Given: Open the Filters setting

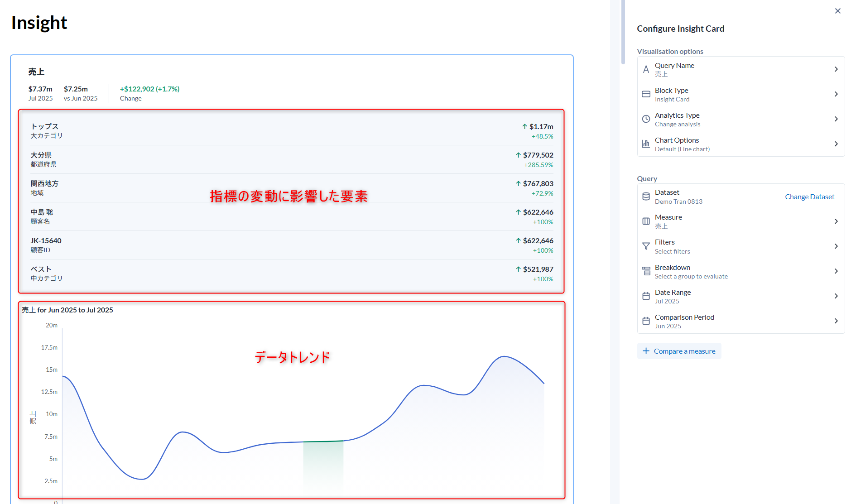Looking at the screenshot, I should click(741, 246).
